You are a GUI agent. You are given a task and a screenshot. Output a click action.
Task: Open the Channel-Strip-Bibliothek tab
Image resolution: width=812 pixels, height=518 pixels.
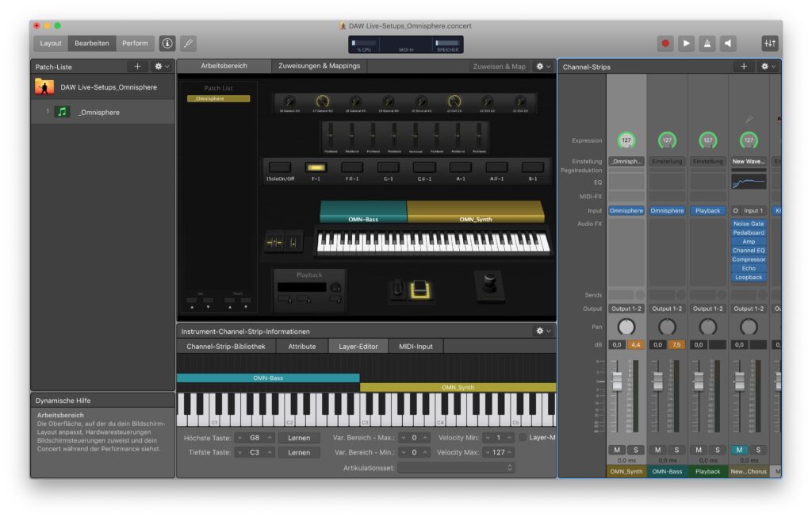pos(226,346)
